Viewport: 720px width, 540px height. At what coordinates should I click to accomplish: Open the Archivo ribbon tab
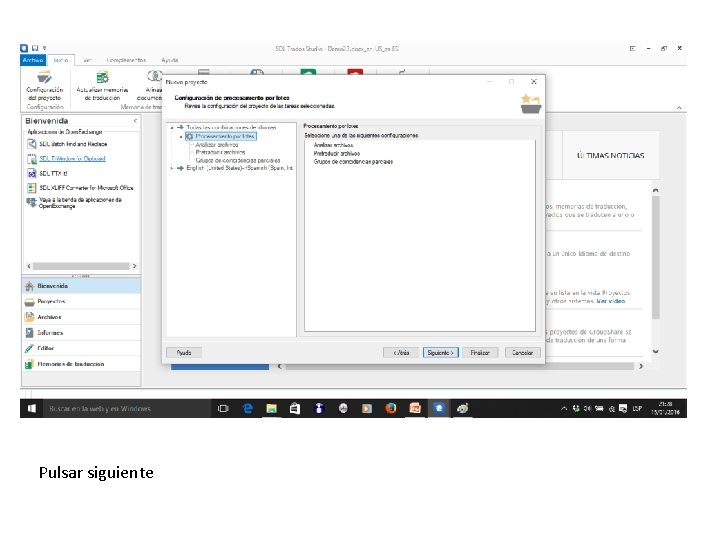(33, 60)
